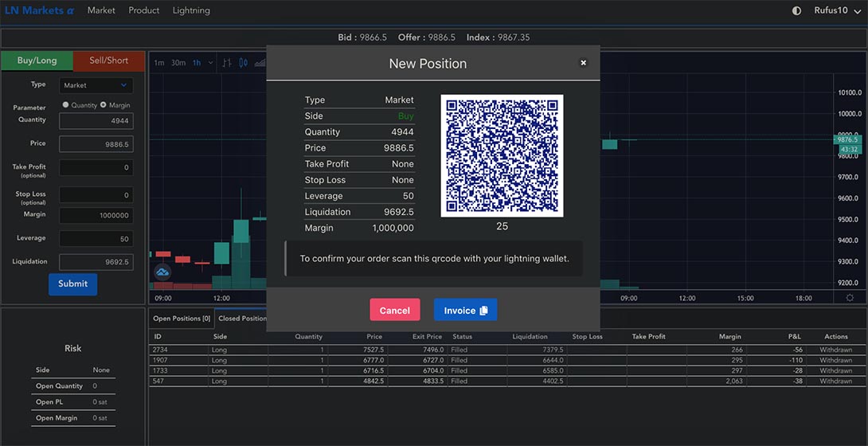The image size is (868, 446).
Task: Open chart settings gear icon
Action: pos(850,298)
